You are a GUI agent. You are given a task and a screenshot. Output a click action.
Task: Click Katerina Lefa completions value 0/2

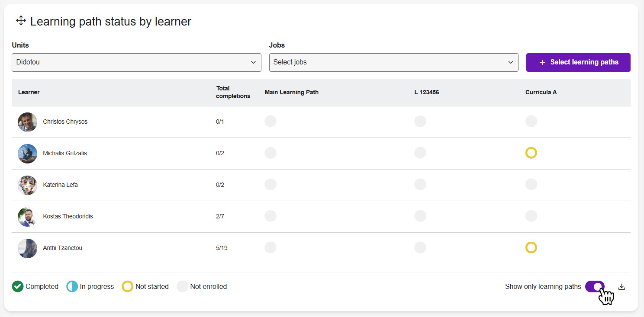[x=220, y=185]
